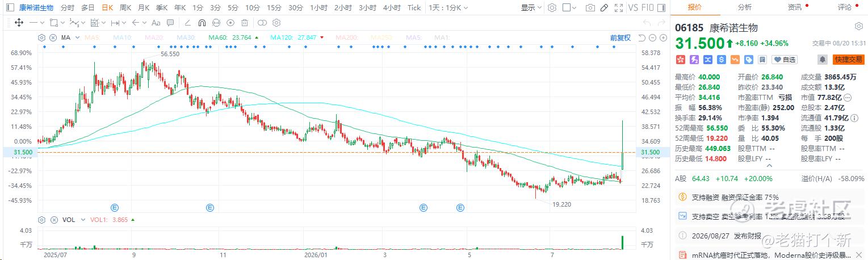
Task: Open chart settings gear beside 显示
Action: [x=552, y=8]
